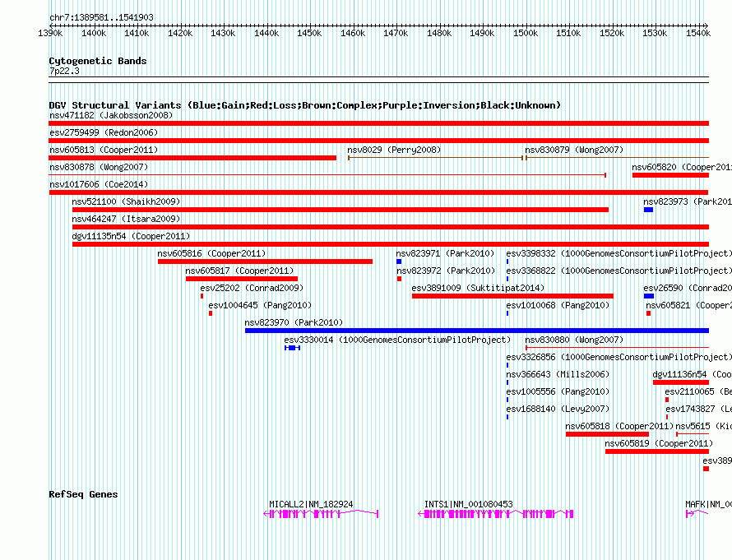Select the red esv3891009 loss bar
Screen dimensions: 732x560
512,296
